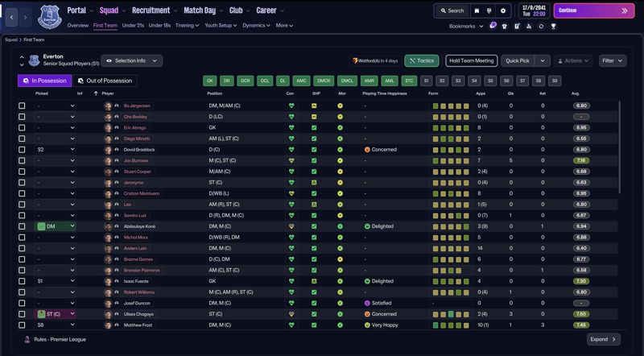The width and height of the screenshot is (644, 356).
Task: Open the bookmark flag icon near Search
Action: pyautogui.click(x=477, y=10)
